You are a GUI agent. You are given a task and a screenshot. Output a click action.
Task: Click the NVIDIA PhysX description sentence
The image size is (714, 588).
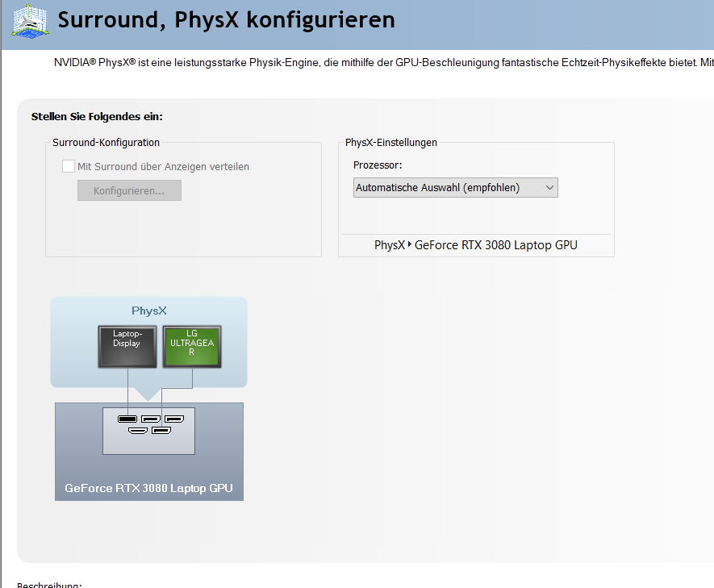[384, 62]
